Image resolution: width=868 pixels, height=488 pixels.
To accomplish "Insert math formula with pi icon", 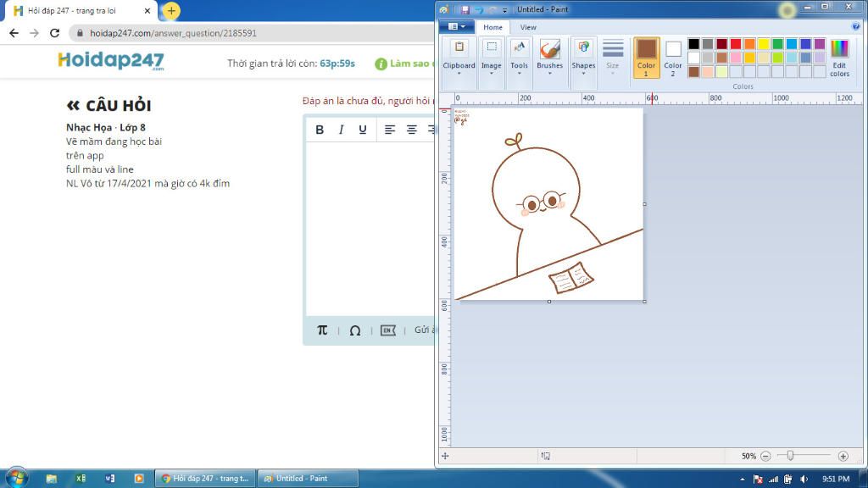I will (x=322, y=330).
